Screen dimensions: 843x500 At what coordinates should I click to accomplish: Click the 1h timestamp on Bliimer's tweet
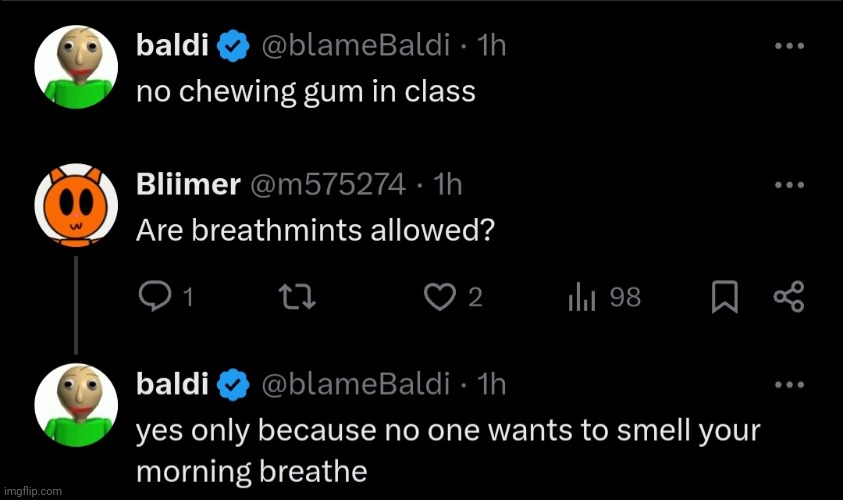(447, 185)
